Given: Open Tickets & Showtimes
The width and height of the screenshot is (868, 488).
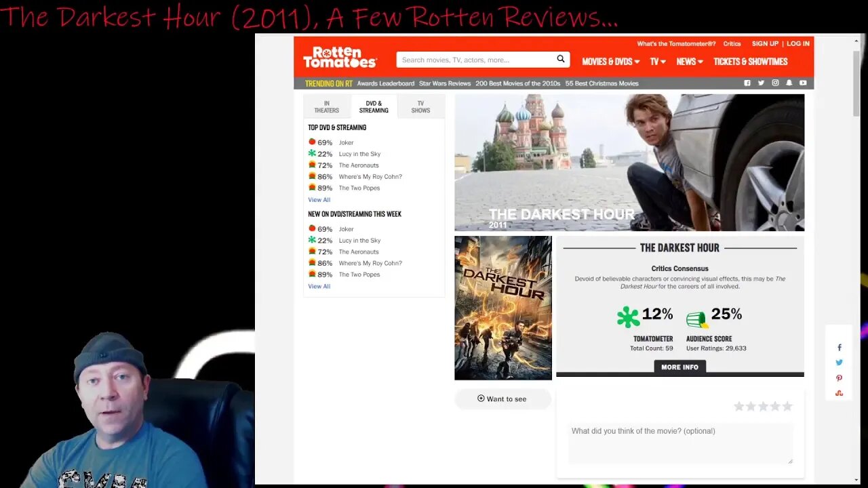Looking at the screenshot, I should point(750,62).
